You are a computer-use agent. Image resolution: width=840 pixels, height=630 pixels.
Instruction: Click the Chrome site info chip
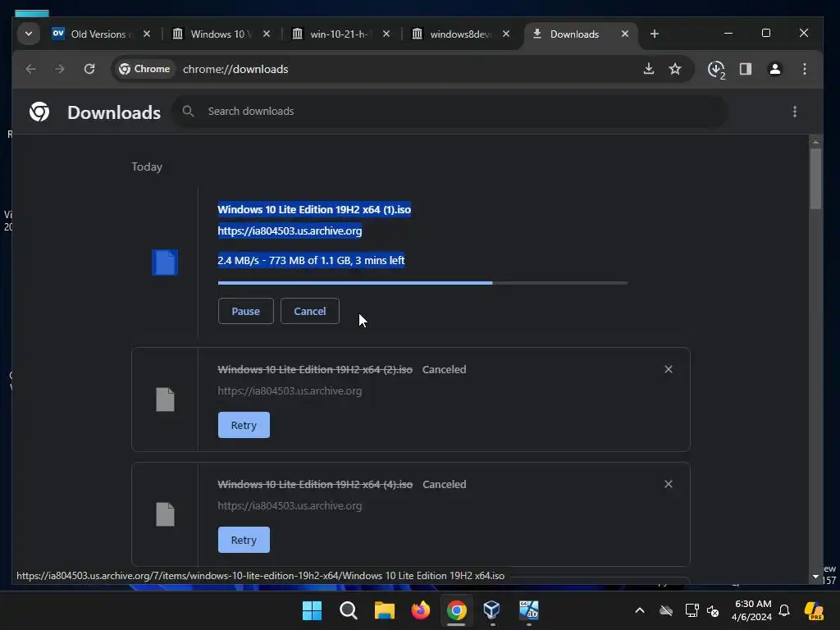click(144, 69)
